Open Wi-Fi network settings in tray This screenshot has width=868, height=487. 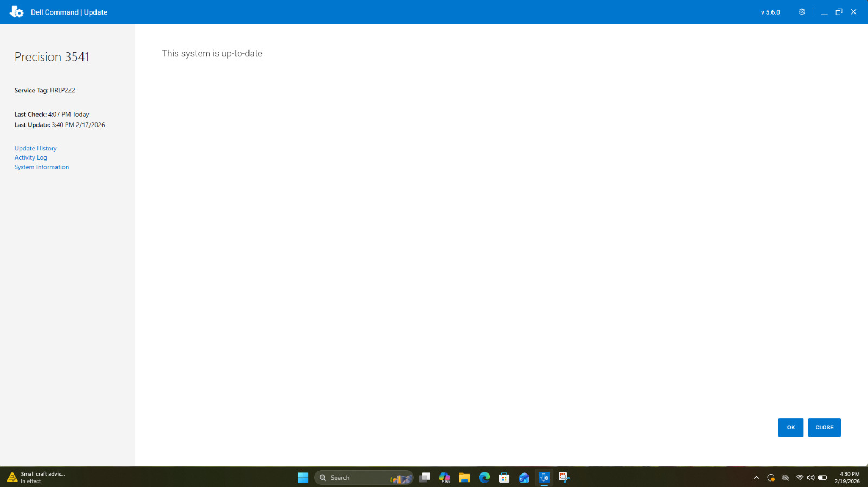click(x=800, y=478)
